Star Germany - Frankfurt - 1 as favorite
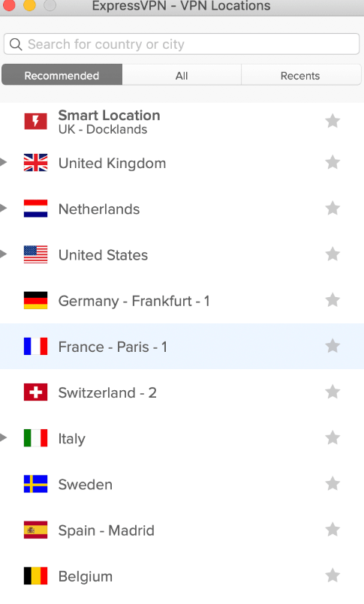 [x=332, y=300]
